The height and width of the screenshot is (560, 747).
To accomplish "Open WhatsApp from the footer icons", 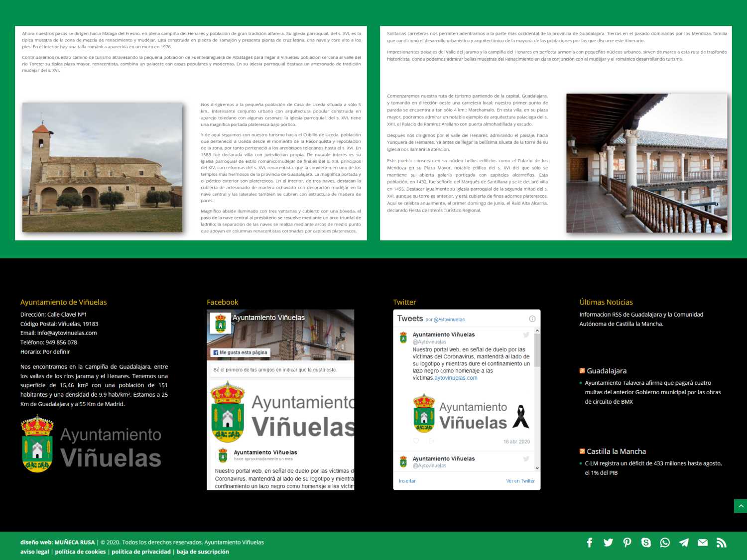I will [665, 543].
